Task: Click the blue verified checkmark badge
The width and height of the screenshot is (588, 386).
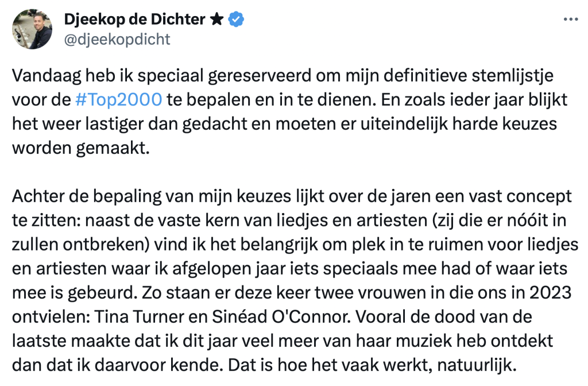Action: [x=237, y=19]
